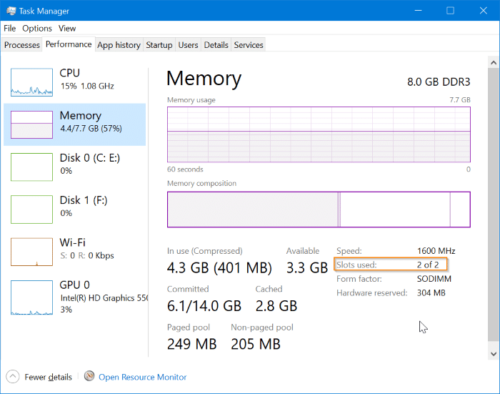Switch to the Details tab
Image resolution: width=500 pixels, height=394 pixels.
216,45
